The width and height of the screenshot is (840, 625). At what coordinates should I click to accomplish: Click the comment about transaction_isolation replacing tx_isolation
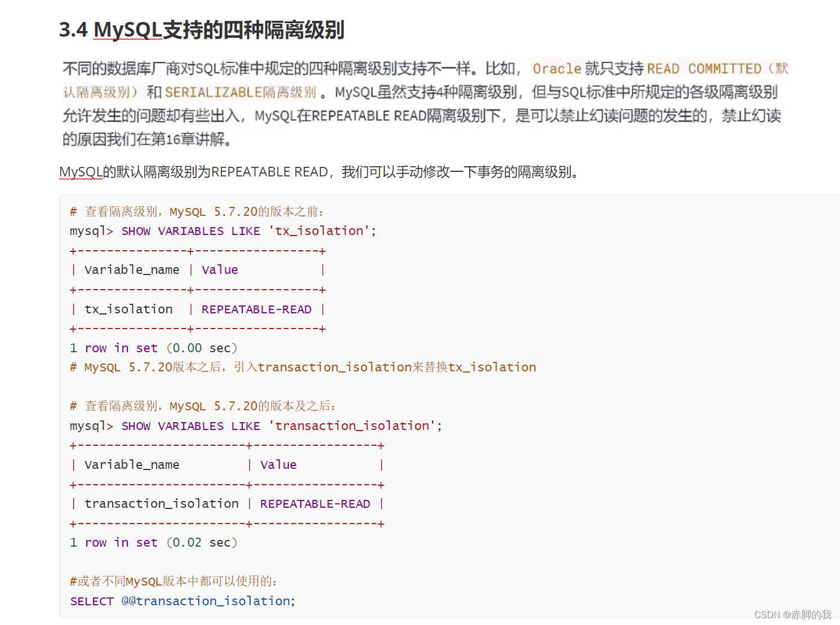coord(303,367)
